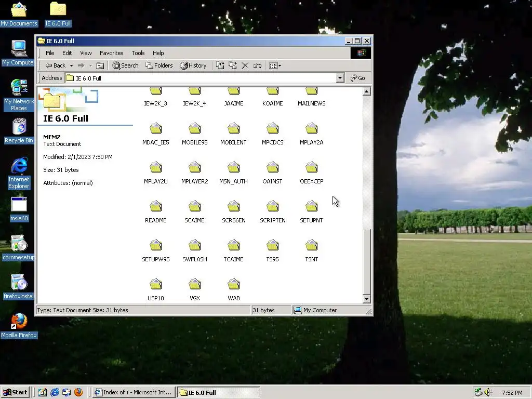
Task: Open the Favorites menu
Action: 111,53
